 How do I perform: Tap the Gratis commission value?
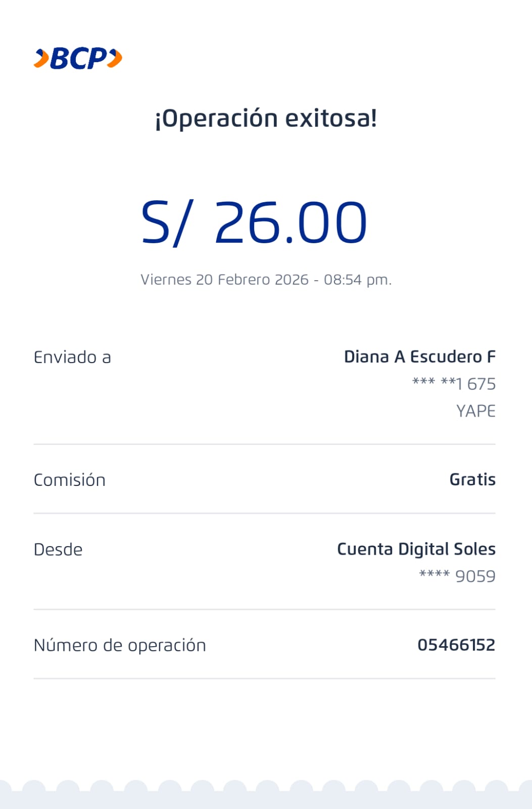472,479
